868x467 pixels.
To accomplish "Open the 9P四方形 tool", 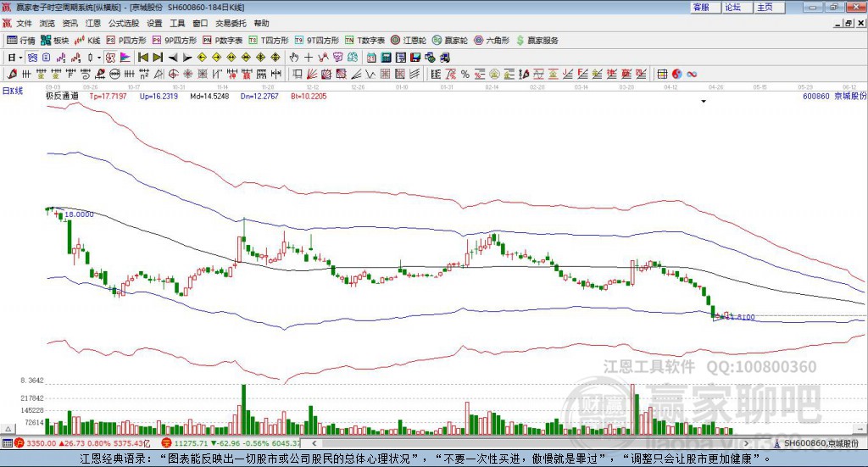I will point(175,41).
